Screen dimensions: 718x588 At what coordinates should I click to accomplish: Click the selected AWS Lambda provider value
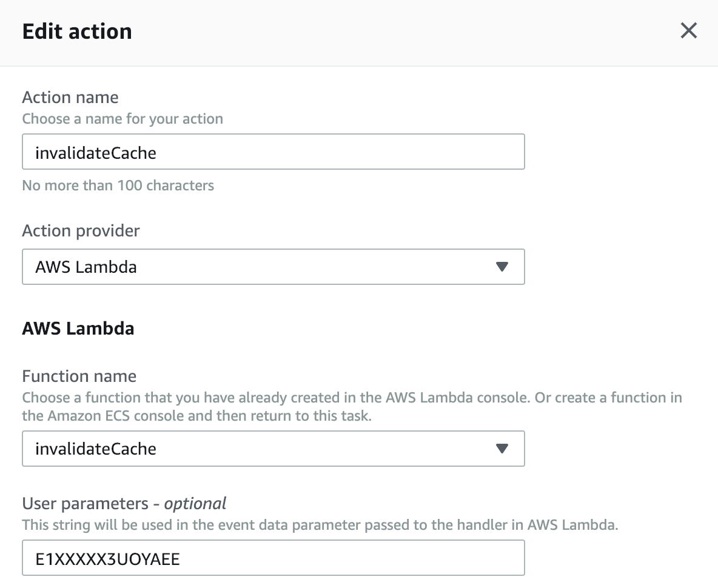[x=86, y=267]
